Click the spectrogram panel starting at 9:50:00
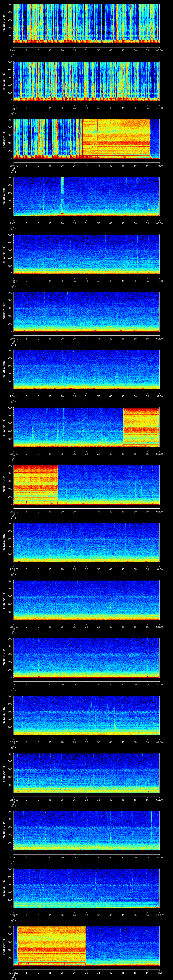Screen dimensions: 173x980 (86, 369)
